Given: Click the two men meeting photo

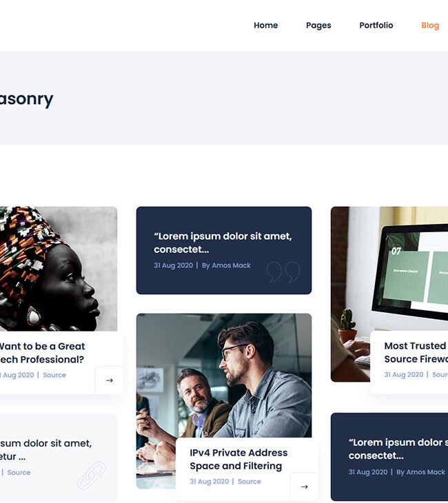Looking at the screenshot, I should 224,376.
